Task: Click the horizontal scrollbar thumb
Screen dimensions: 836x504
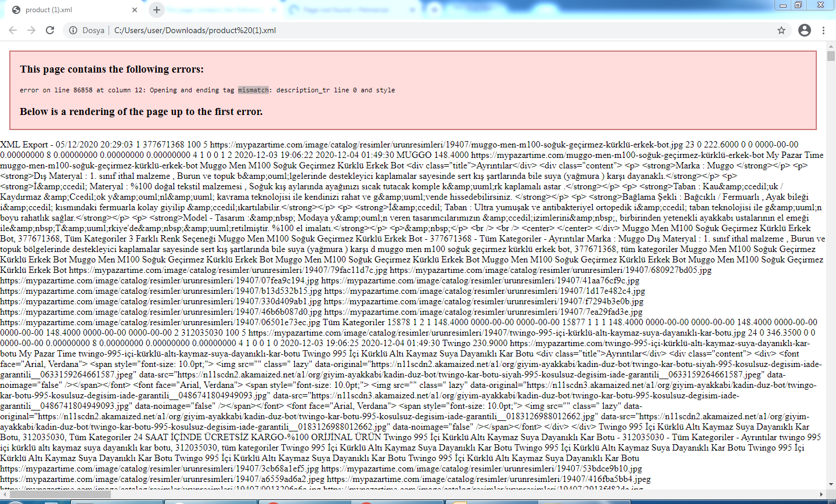Action: pyautogui.click(x=60, y=494)
